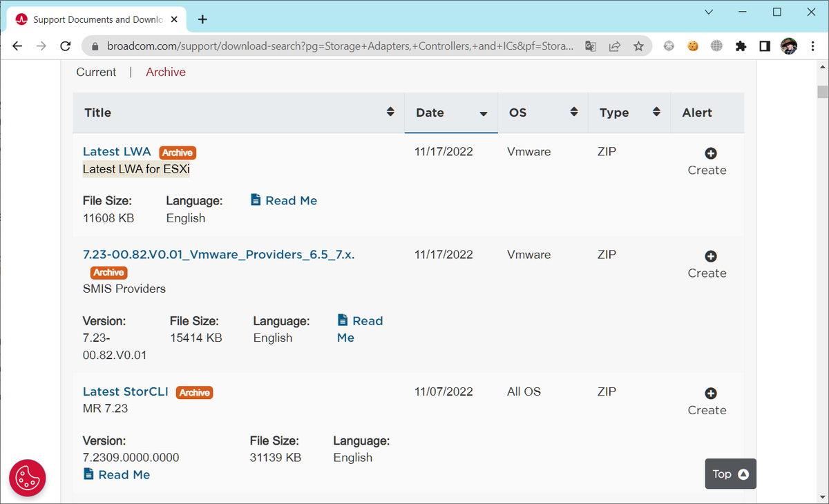
Task: Click the Archive badge next to Latest StorCLI
Action: pyautogui.click(x=195, y=392)
